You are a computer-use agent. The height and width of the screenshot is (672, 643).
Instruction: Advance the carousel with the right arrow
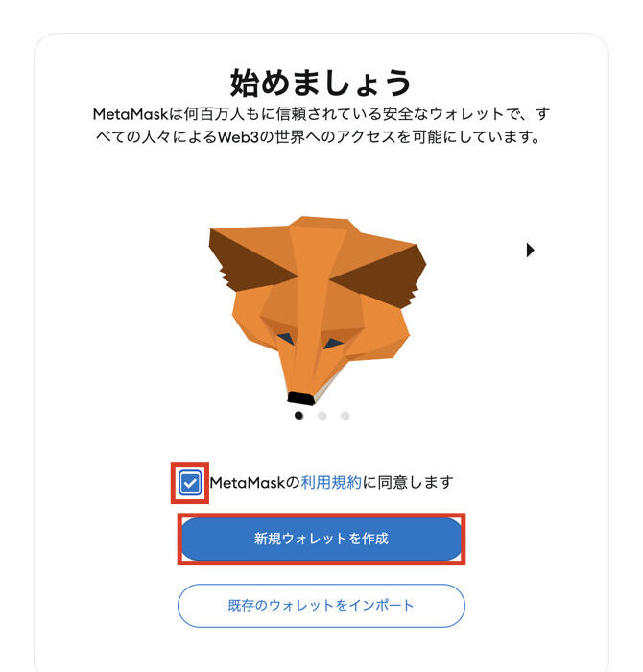click(x=531, y=251)
